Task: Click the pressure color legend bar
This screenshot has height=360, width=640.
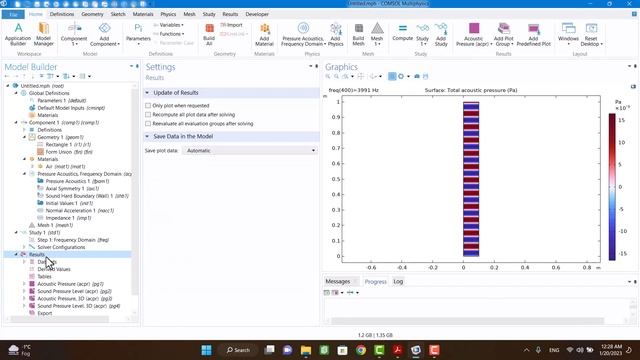Action: click(612, 187)
